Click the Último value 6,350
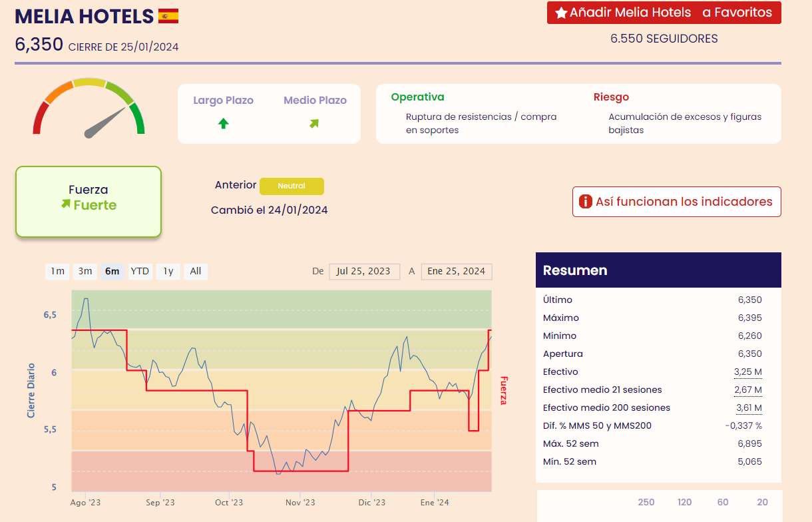 pos(750,300)
